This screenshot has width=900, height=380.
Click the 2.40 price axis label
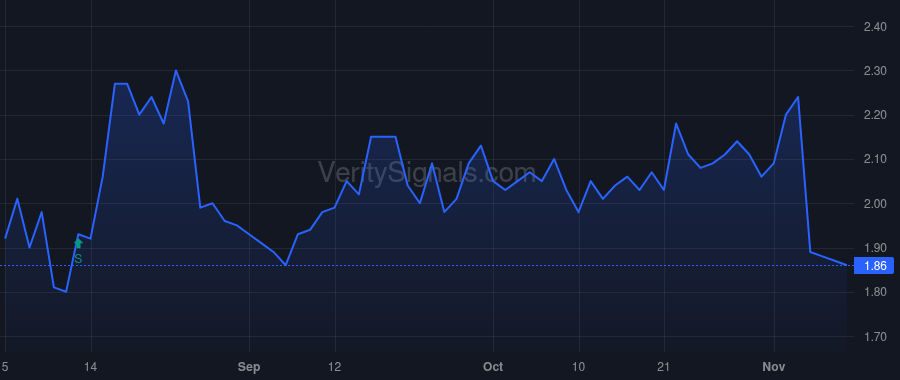tap(875, 27)
